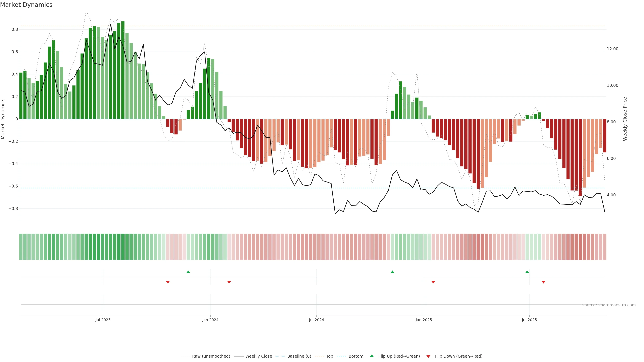Click the green flip-up triangle before Jan 2025
Viewport: 644px width, 362px height.
392,272
